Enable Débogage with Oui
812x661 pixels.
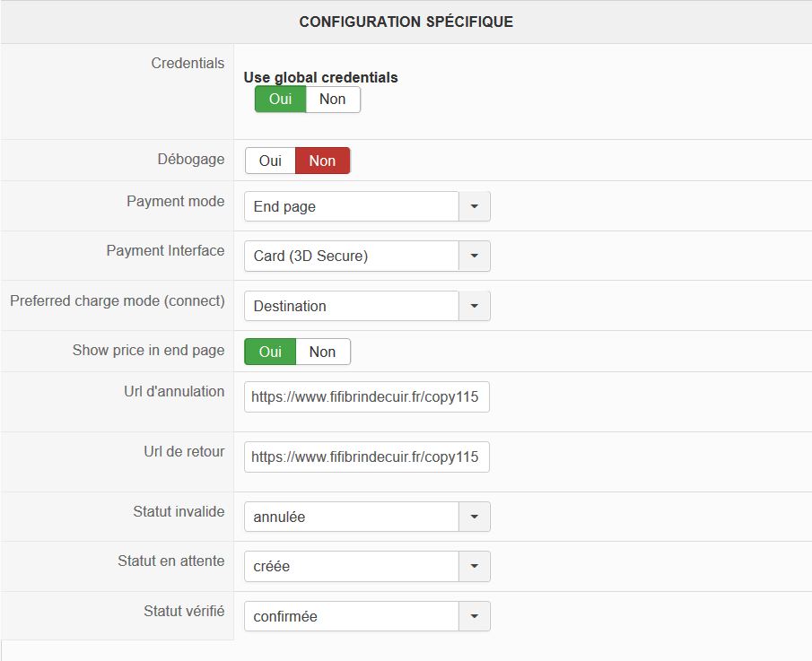(x=270, y=161)
